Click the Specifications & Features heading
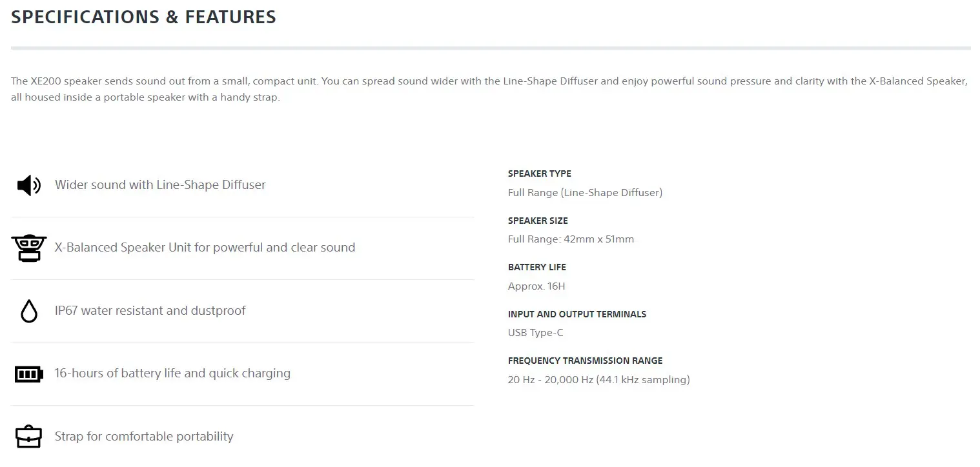Image resolution: width=980 pixels, height=467 pixels. coord(143,17)
